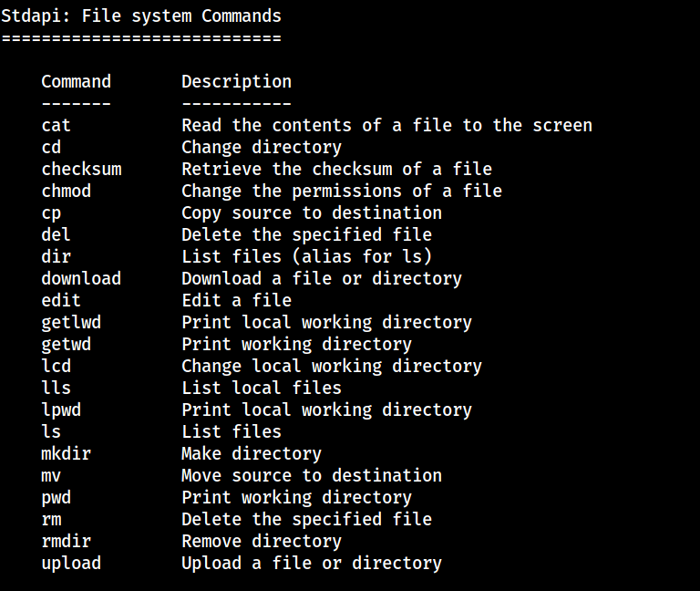Select the 'upload' command text

71,564
